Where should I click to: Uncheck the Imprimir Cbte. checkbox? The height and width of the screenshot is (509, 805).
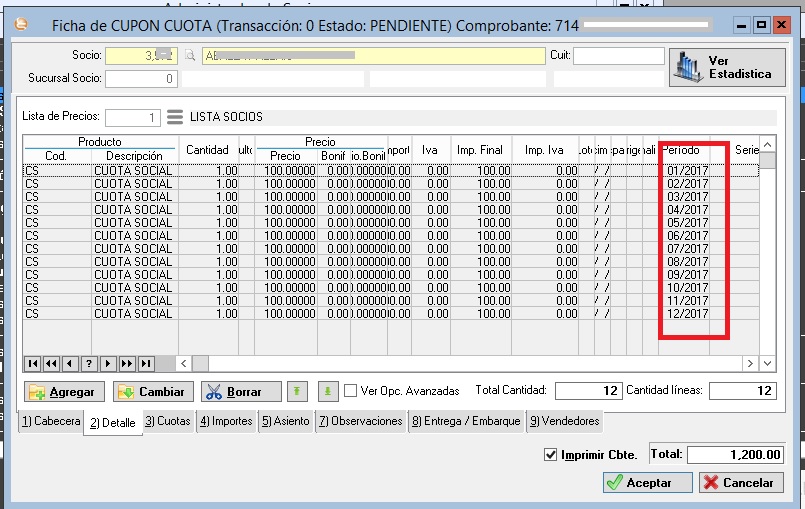[x=549, y=455]
